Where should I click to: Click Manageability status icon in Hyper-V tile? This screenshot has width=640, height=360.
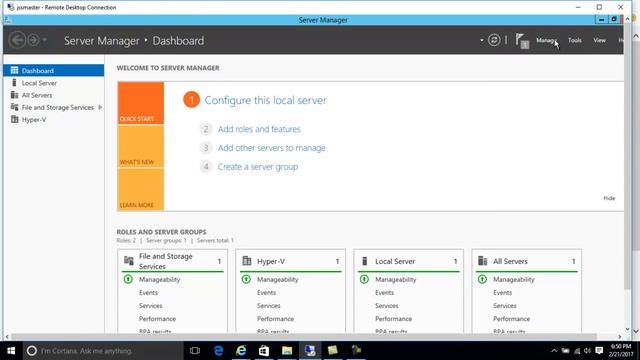pyautogui.click(x=246, y=279)
